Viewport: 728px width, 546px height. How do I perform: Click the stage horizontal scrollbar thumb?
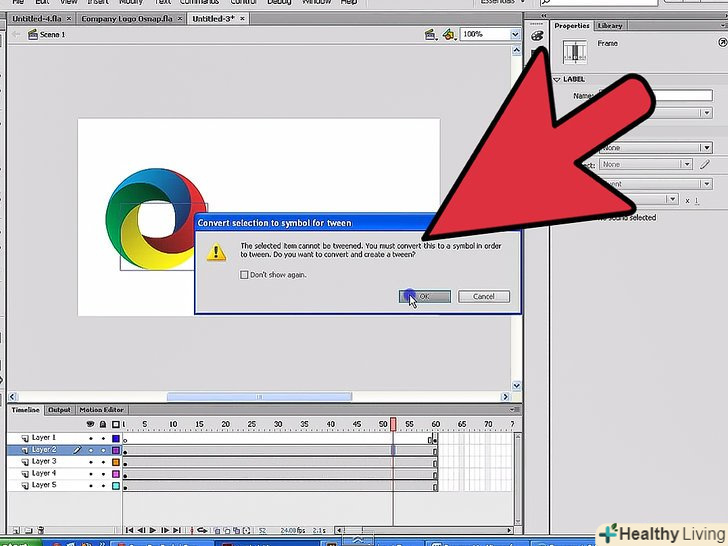point(260,396)
